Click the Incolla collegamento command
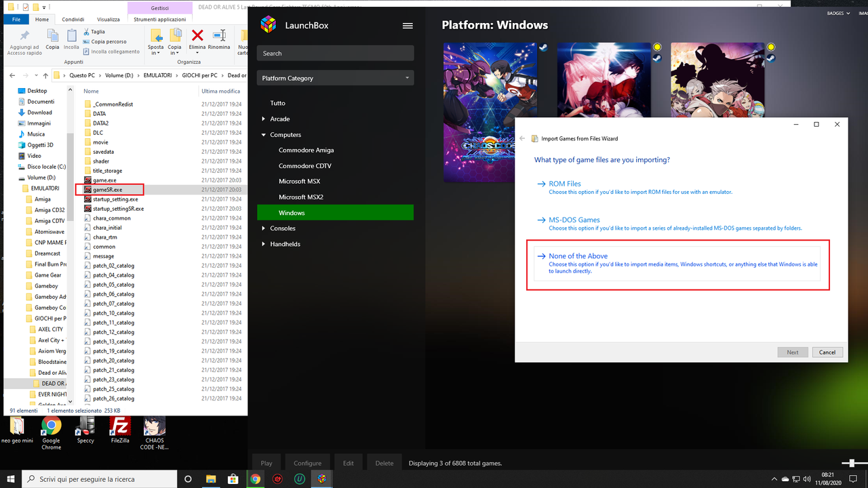Viewport: 868px width, 488px height. click(x=111, y=52)
